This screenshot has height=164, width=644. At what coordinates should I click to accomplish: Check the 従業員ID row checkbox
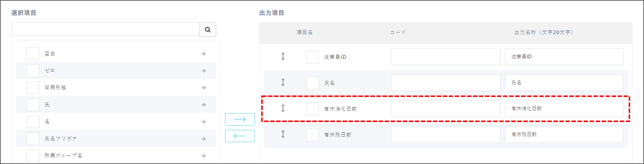pyautogui.click(x=312, y=57)
